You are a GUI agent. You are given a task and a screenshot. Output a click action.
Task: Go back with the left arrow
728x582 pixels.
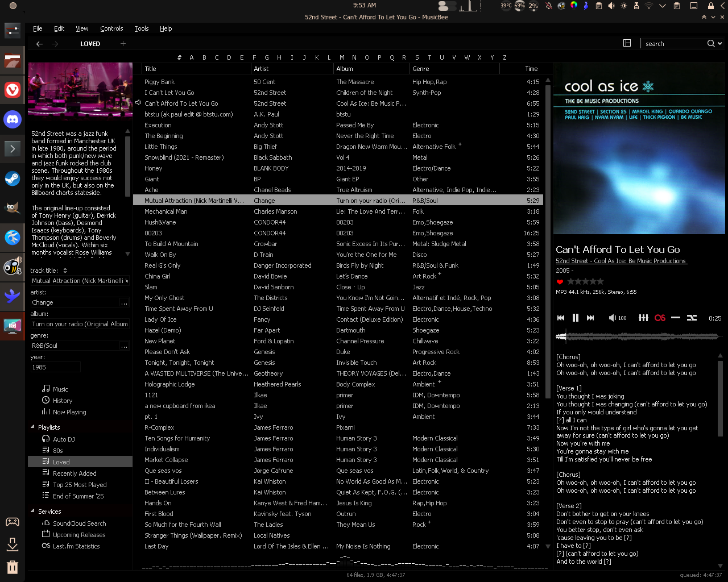(x=39, y=44)
